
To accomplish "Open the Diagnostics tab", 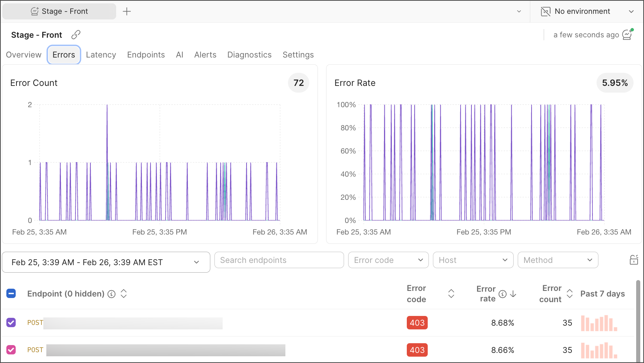I will tap(249, 55).
